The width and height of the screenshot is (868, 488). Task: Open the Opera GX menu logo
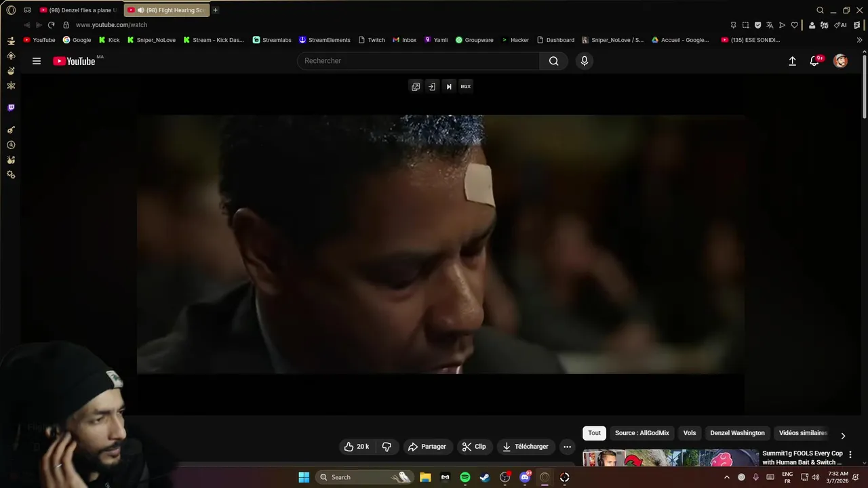[11, 10]
